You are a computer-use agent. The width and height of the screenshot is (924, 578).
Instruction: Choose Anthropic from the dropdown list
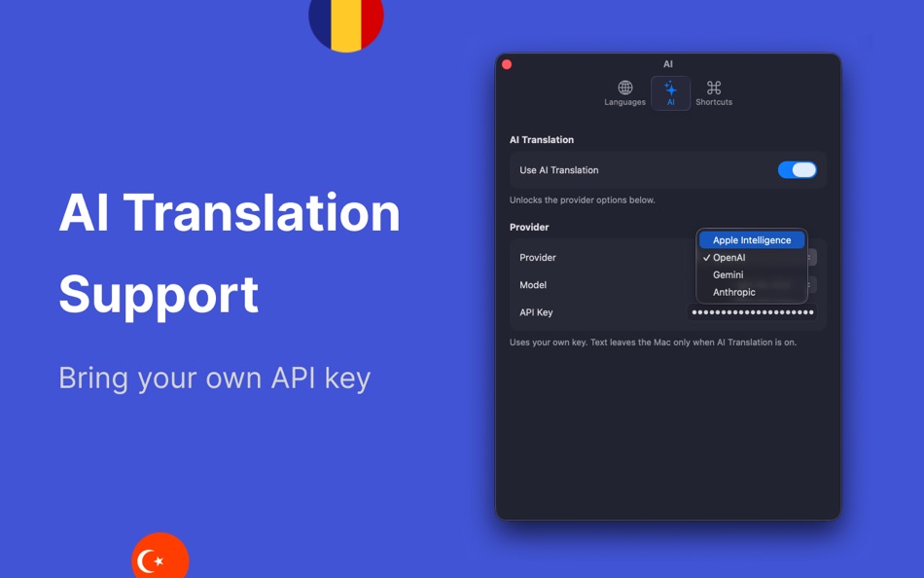pos(751,292)
